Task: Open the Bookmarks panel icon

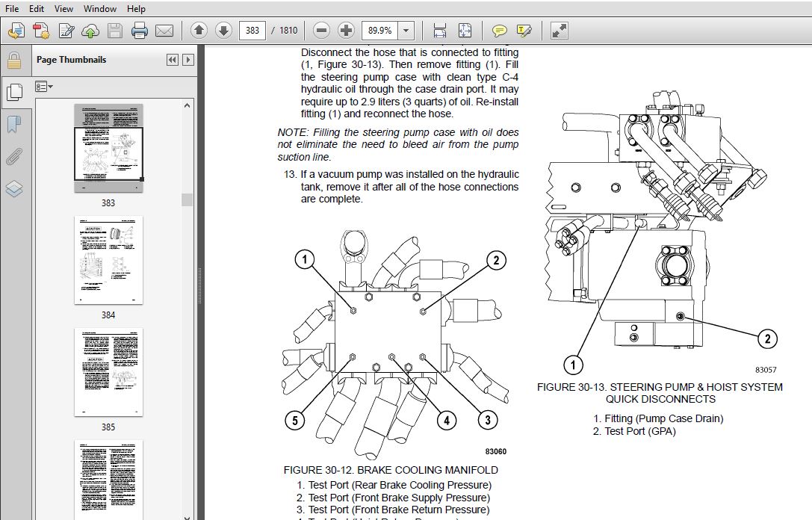Action: 14,124
